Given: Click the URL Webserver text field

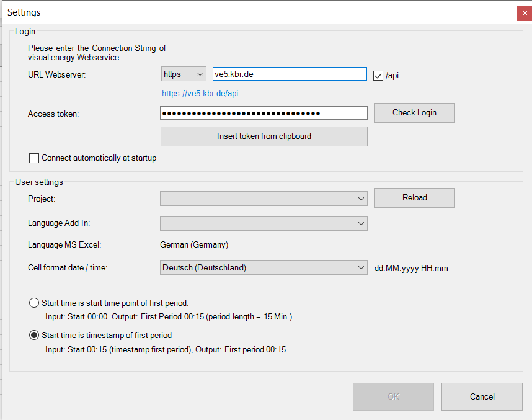Looking at the screenshot, I should point(289,74).
